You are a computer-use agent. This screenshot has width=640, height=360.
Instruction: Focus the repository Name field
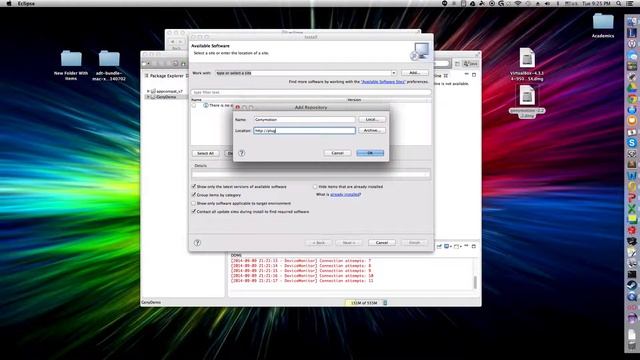click(x=304, y=120)
